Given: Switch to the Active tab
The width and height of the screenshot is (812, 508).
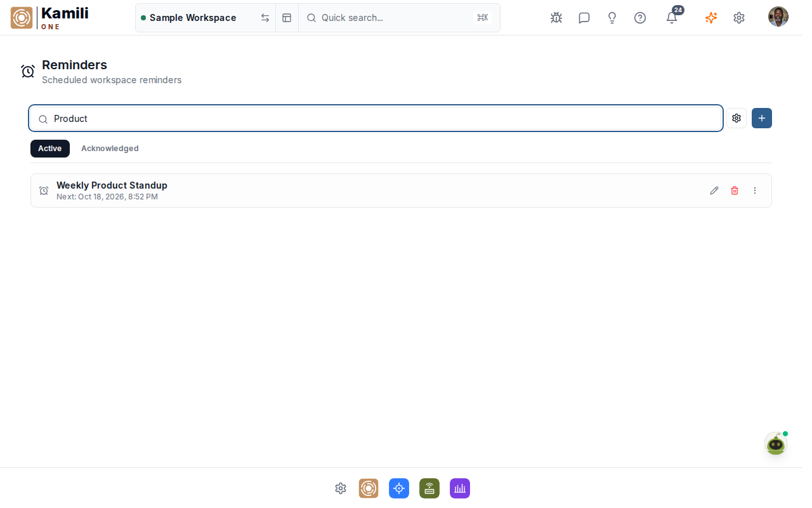Looking at the screenshot, I should tap(50, 149).
